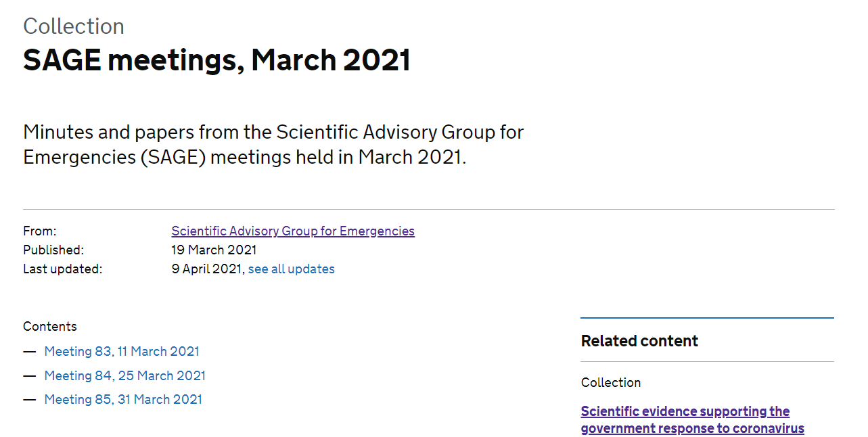
Task: Click the dash before Meeting 83
Action: click(x=29, y=352)
